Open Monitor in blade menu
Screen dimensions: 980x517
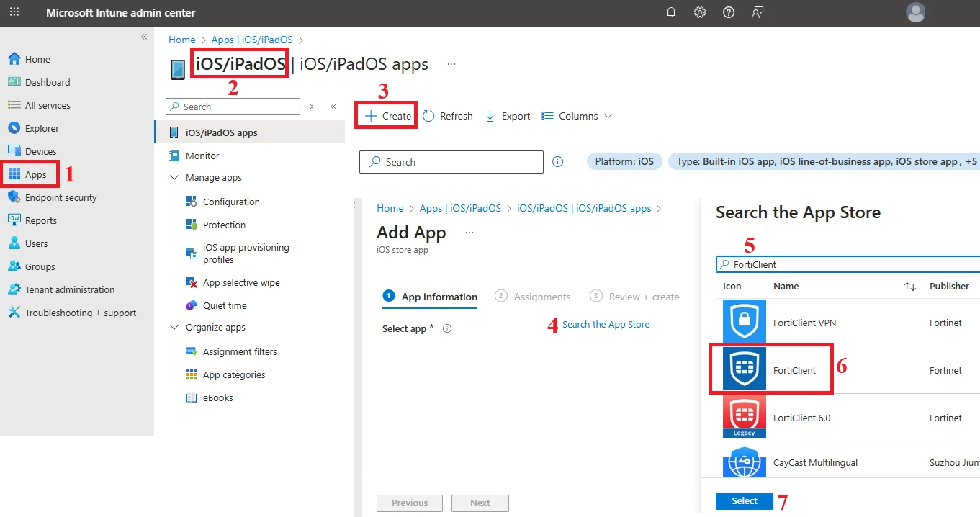click(x=202, y=156)
